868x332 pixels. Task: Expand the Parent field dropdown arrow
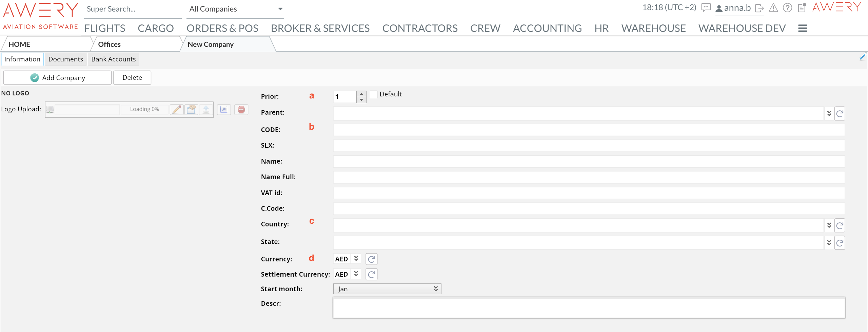[x=829, y=113]
